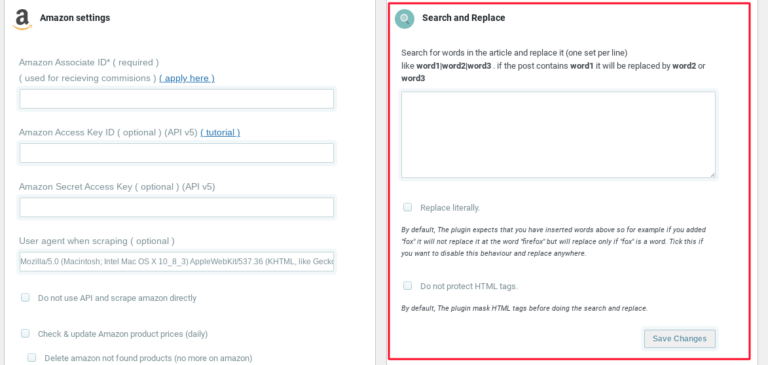Viewport: 768px width, 365px height.
Task: Click the 'By default, The plugin mask HTML tags' note
Action: pyautogui.click(x=525, y=309)
